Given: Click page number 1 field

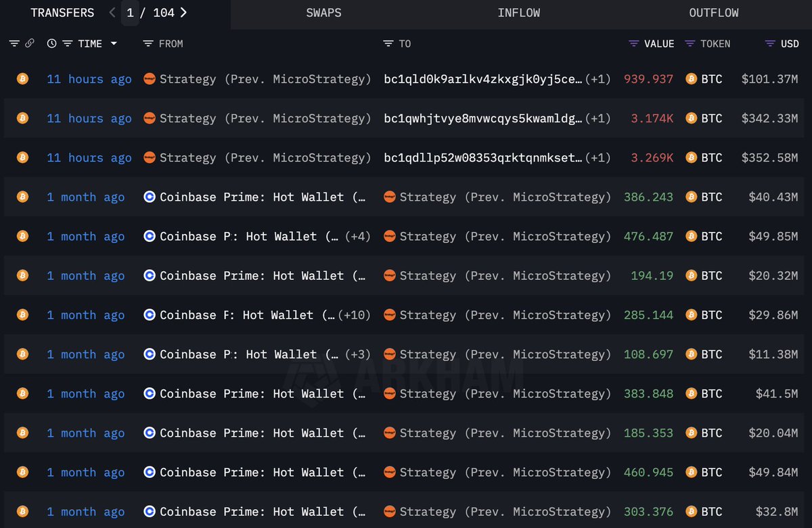Looking at the screenshot, I should [x=130, y=13].
